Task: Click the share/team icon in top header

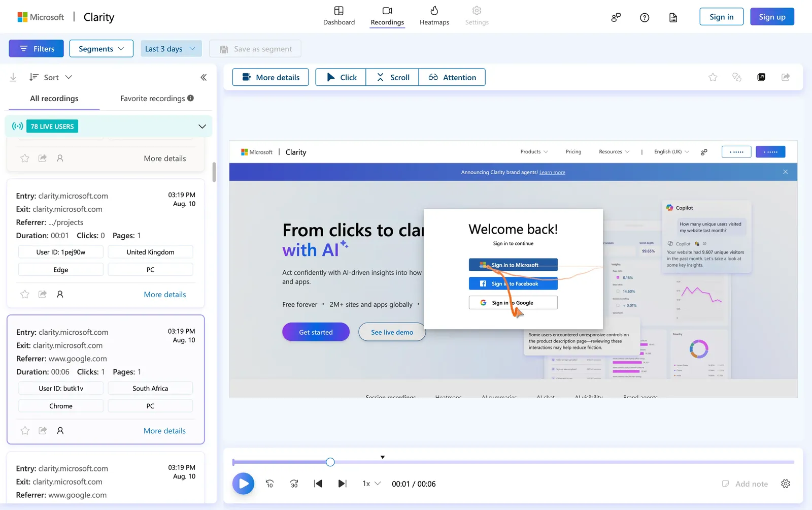Action: 616,17
